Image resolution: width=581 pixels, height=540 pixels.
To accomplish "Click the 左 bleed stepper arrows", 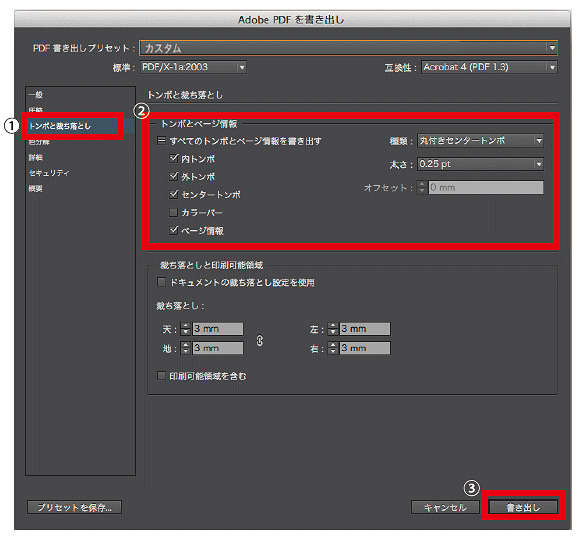I will click(x=333, y=329).
